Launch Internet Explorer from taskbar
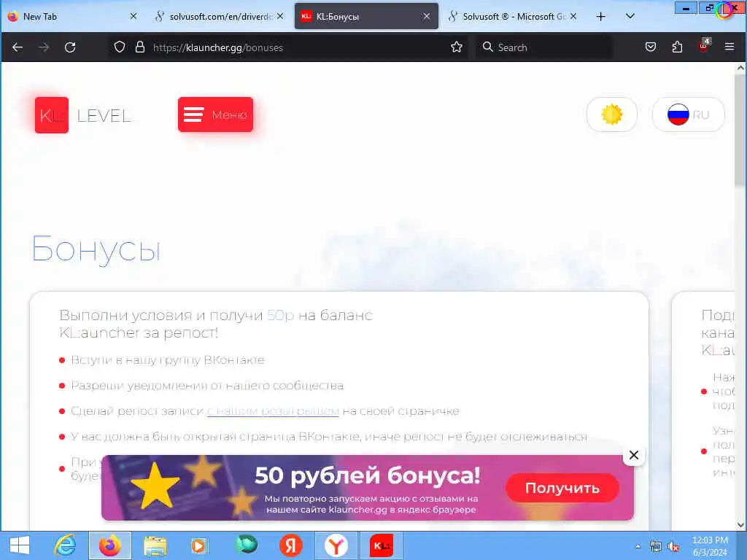Image resolution: width=747 pixels, height=560 pixels. tap(65, 545)
